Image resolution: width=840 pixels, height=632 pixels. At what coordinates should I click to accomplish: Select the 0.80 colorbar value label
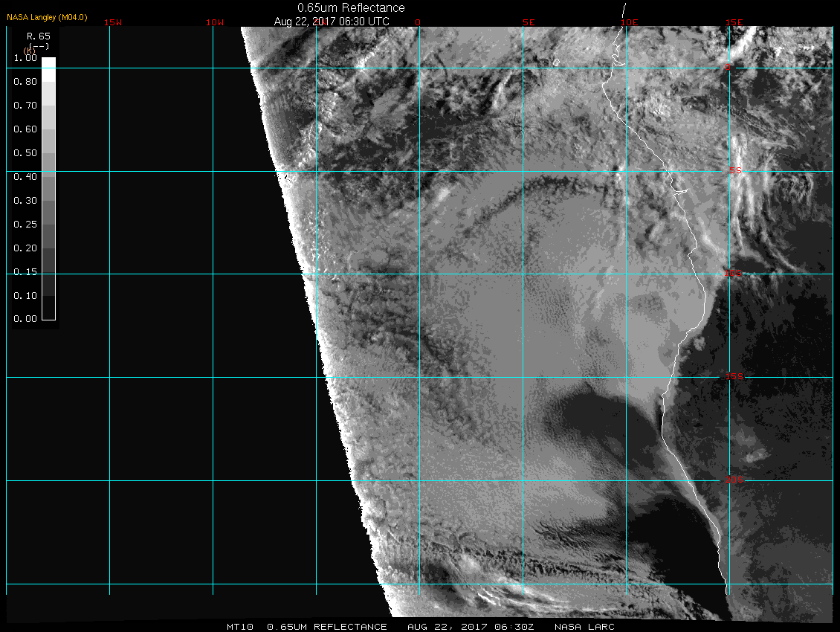point(25,82)
